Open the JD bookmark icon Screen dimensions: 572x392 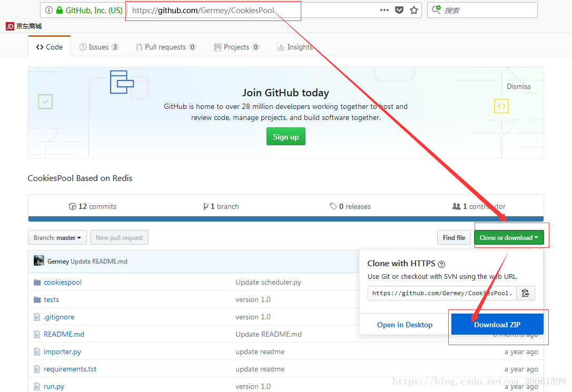pyautogui.click(x=10, y=26)
